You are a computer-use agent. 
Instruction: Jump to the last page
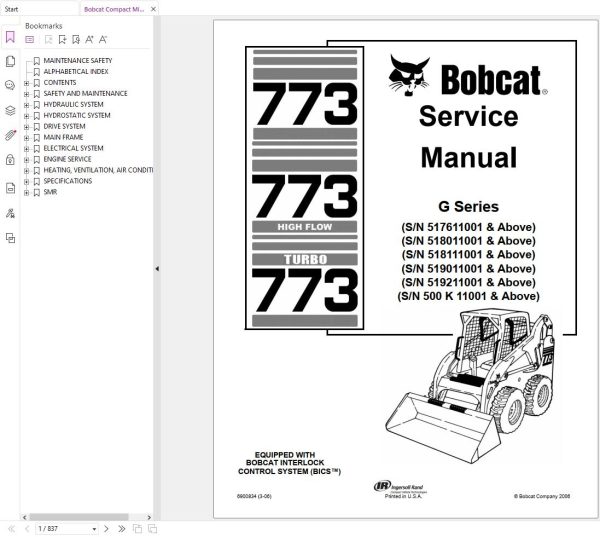122,529
